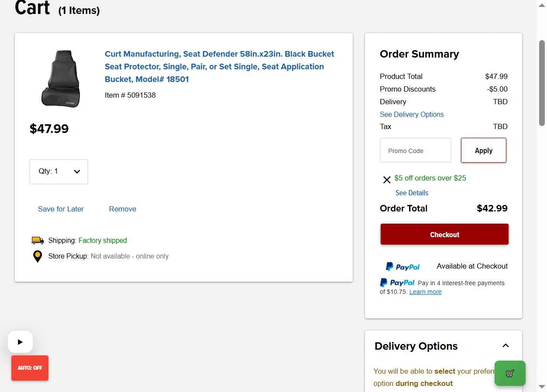
Task: Click the play button icon
Action: [20, 342]
